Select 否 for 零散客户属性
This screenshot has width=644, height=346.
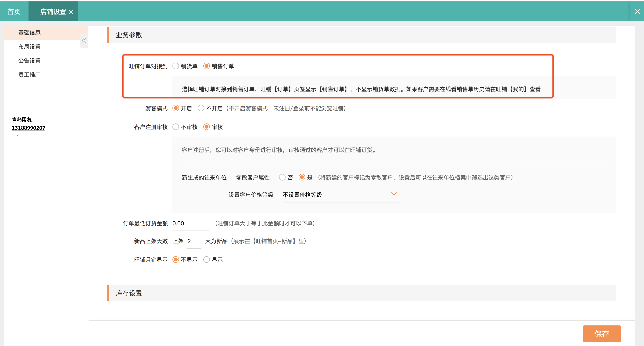click(282, 177)
